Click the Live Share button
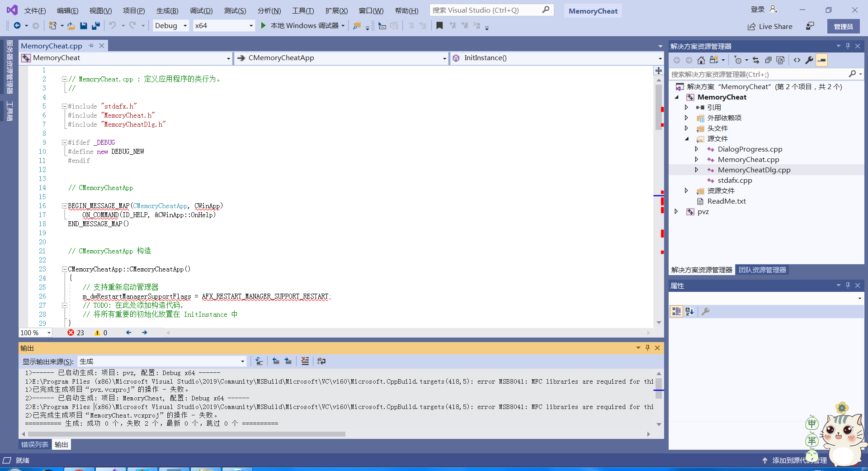This screenshot has height=471, width=868. pyautogui.click(x=770, y=26)
